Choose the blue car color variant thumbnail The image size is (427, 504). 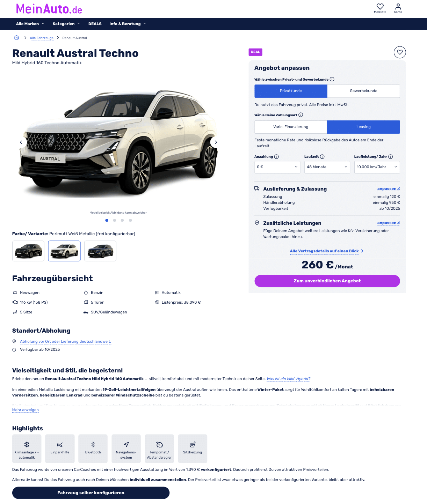pos(100,251)
